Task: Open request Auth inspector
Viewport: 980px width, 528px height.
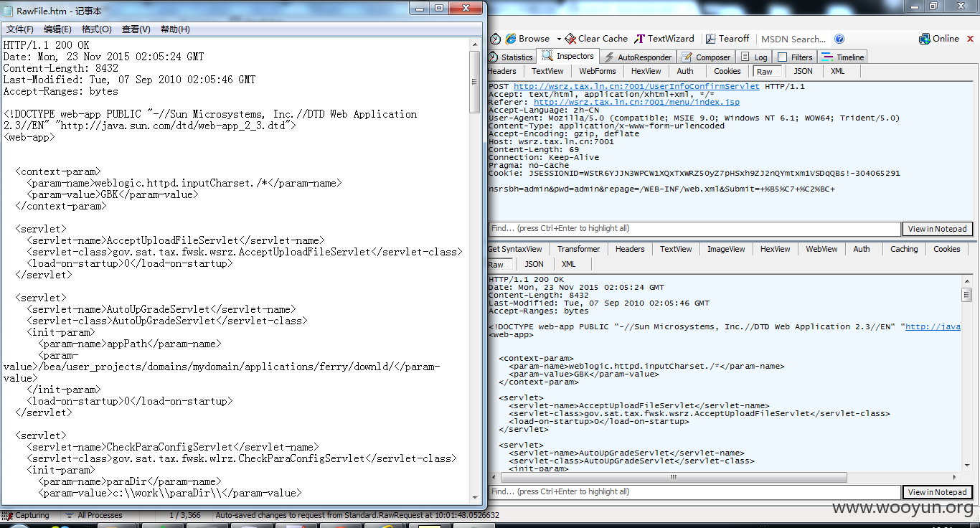Action: click(685, 71)
